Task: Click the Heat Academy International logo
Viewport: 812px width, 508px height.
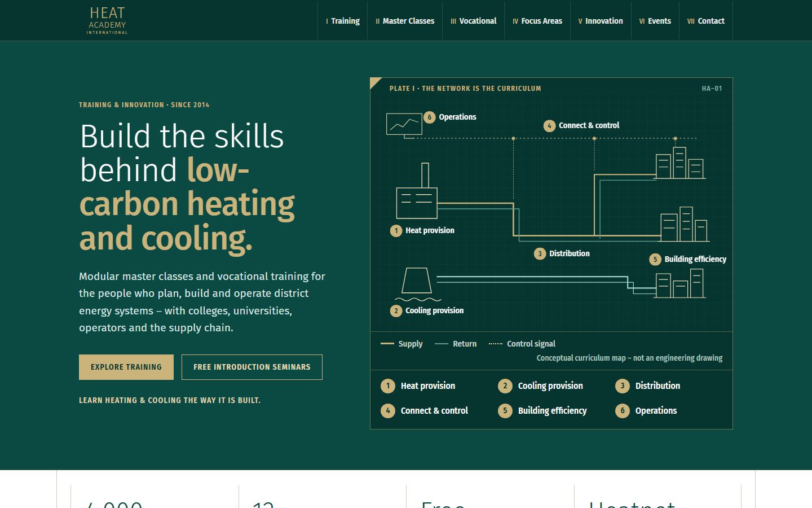Action: pos(107,20)
